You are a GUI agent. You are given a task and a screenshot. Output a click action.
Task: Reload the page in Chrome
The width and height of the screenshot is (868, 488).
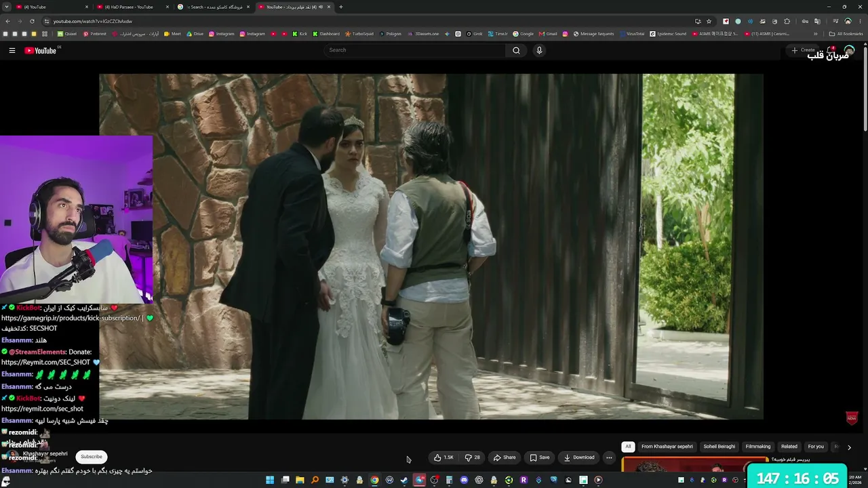[x=32, y=21]
